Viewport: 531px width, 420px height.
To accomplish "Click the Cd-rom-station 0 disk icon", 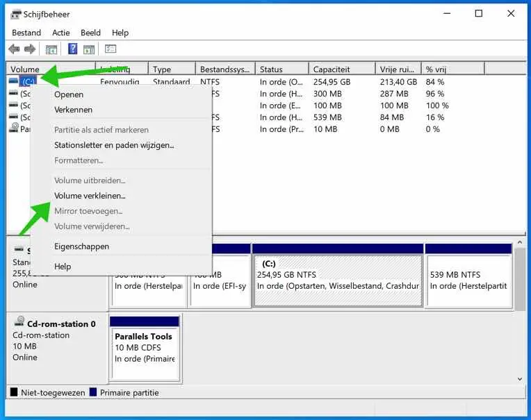I will pyautogui.click(x=19, y=321).
